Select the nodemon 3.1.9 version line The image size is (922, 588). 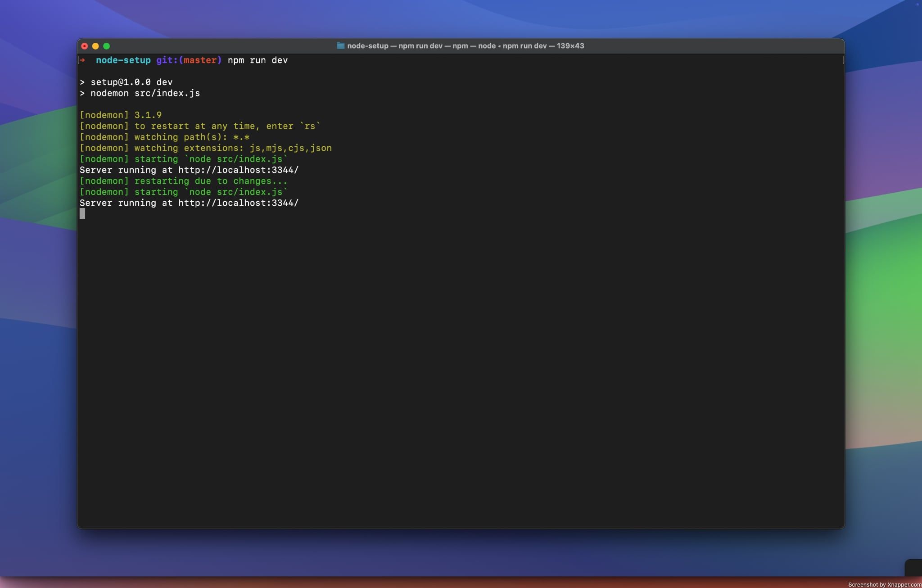pos(121,115)
